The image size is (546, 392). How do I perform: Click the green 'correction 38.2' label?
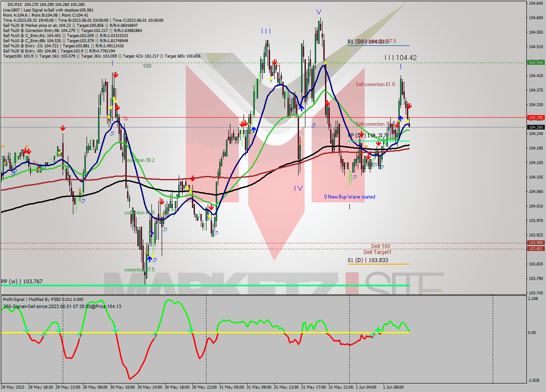coord(139,160)
